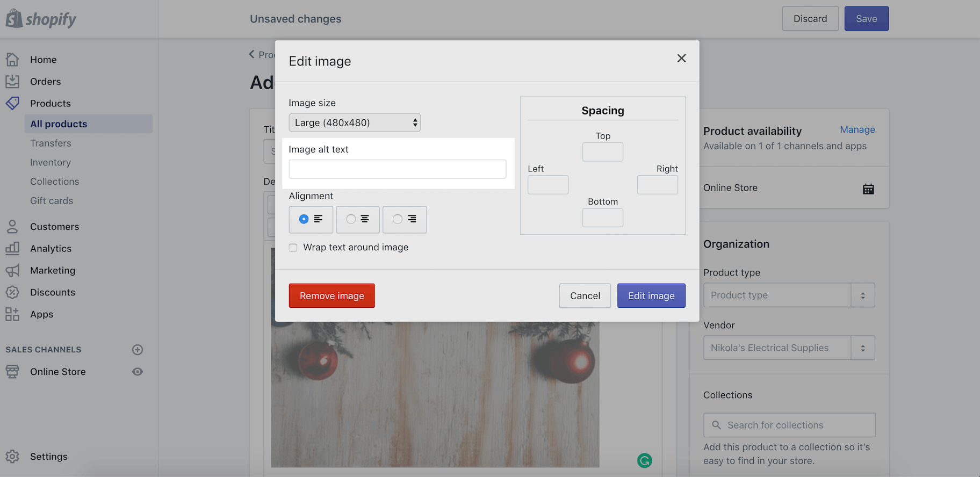Expand the Product type dropdown
The width and height of the screenshot is (980, 477).
pos(862,295)
